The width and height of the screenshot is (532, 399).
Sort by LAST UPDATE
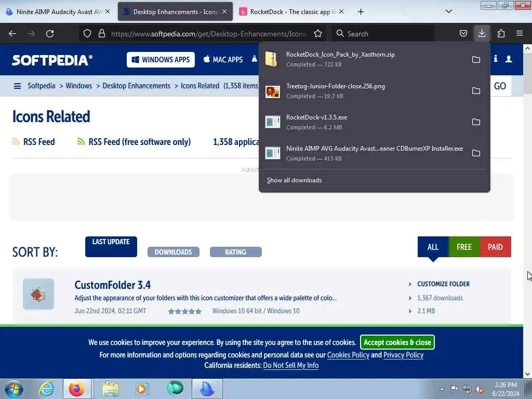coord(111,247)
